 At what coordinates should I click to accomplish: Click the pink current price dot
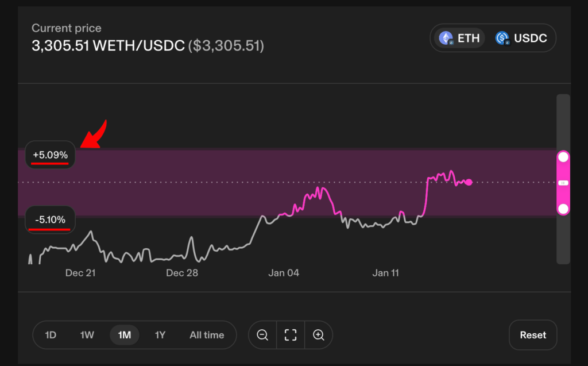[469, 182]
